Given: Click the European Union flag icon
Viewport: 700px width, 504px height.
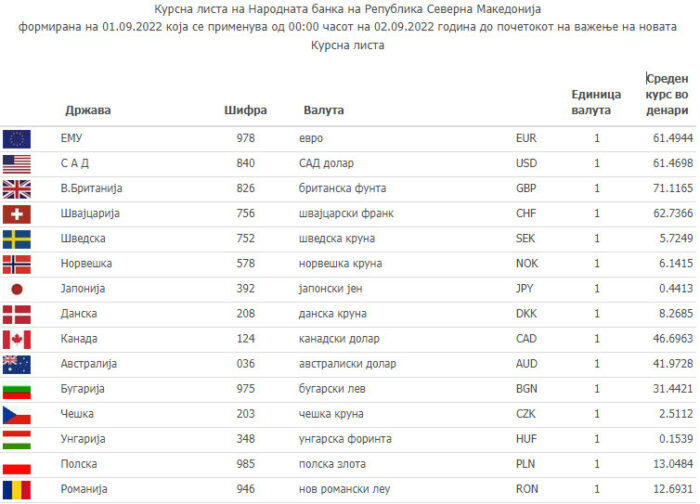Looking at the screenshot, I should (17, 138).
